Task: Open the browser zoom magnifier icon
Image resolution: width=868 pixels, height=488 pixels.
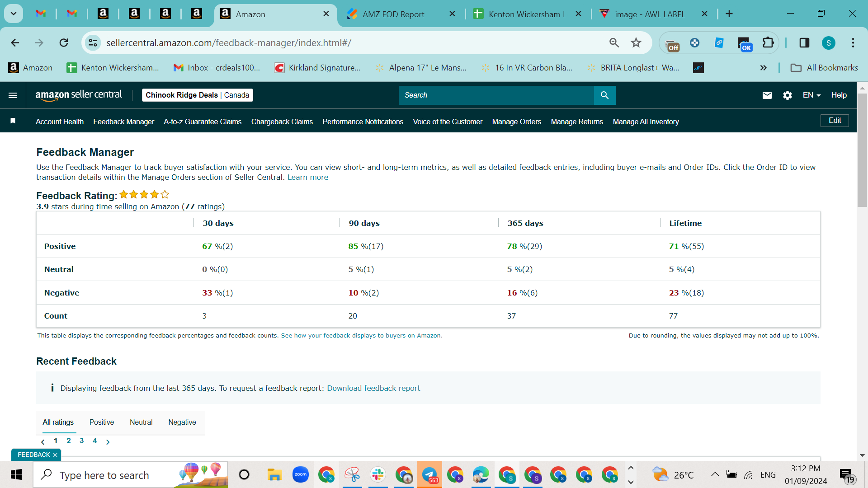Action: click(614, 43)
